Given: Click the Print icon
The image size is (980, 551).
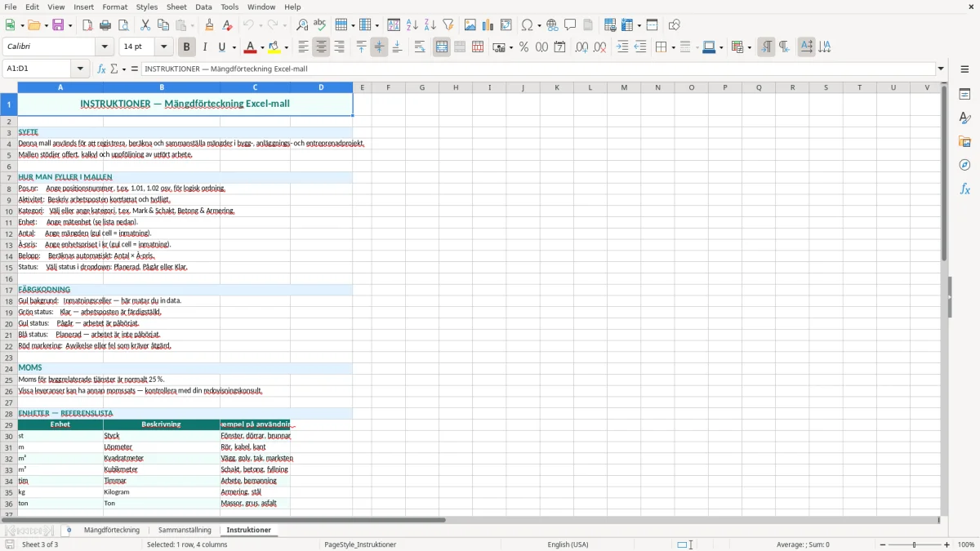Looking at the screenshot, I should 105,25.
